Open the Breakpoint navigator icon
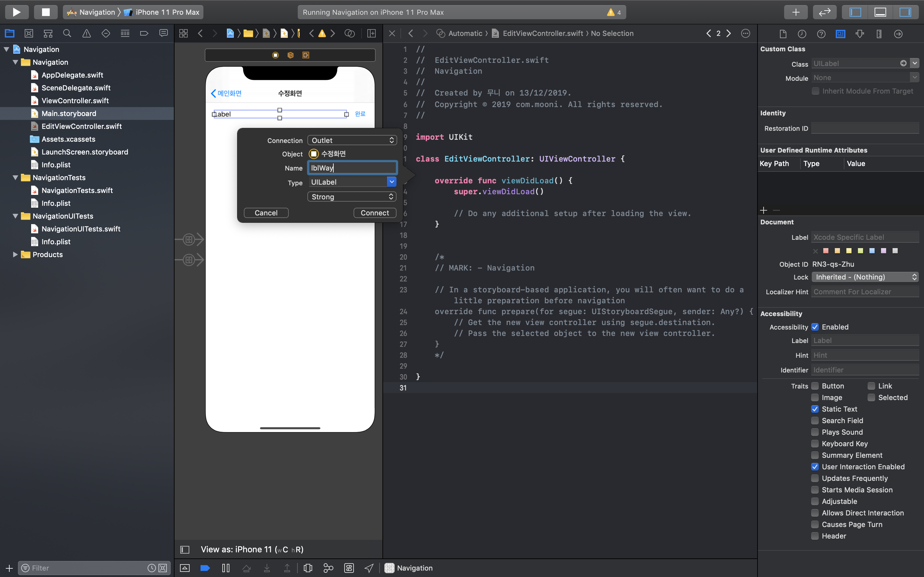Image resolution: width=924 pixels, height=577 pixels. (x=144, y=34)
